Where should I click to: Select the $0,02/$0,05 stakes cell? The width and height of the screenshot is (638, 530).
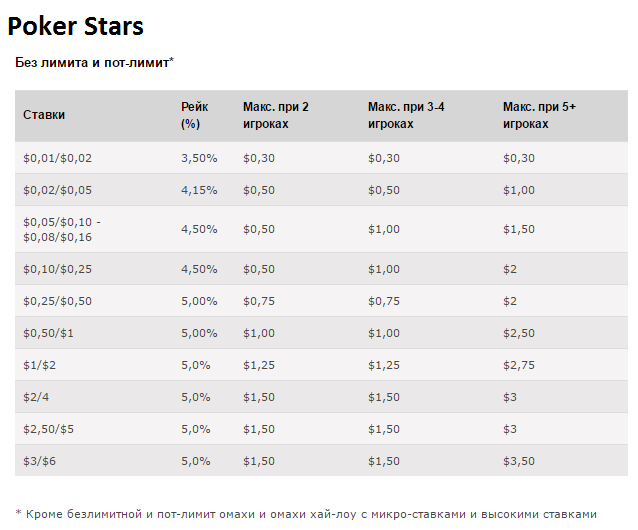[x=57, y=190]
